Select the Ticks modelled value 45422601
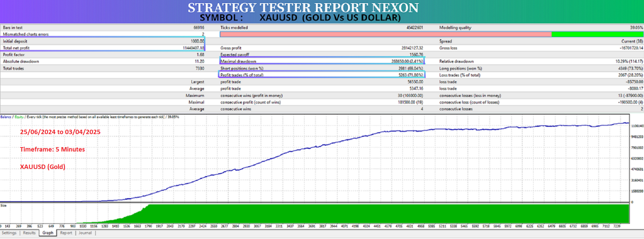Image resolution: width=644 pixels, height=239 pixels. point(415,27)
